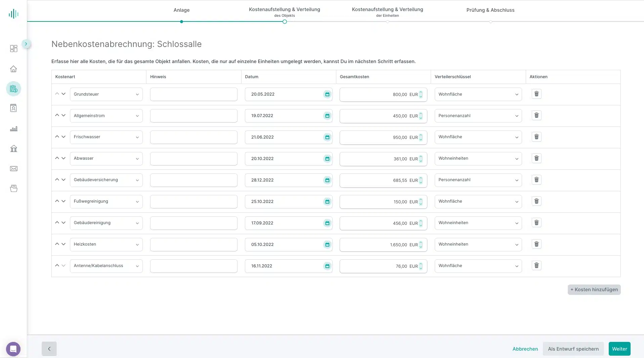Delete the Gebäudereinigung cost row
This screenshot has width=644, height=358.
coord(536,223)
